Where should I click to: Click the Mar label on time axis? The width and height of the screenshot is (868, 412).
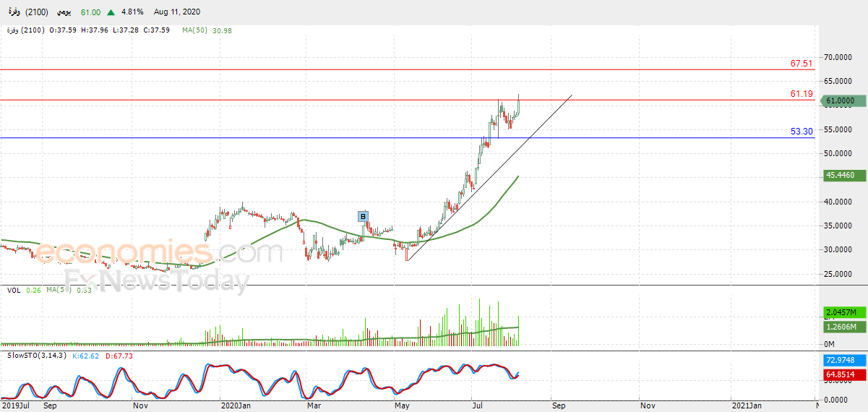tap(314, 406)
